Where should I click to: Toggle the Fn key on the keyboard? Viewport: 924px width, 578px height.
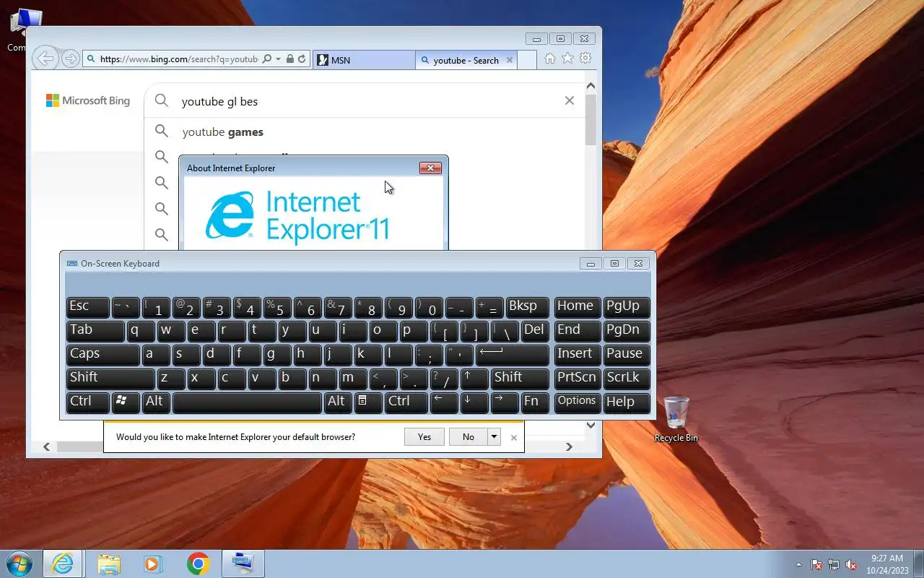535,402
